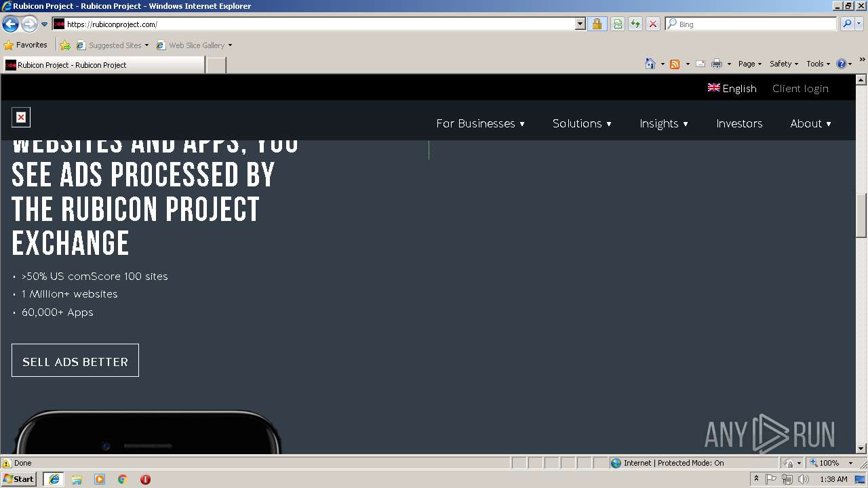The height and width of the screenshot is (488, 868).
Task: Open the Investors page link
Action: click(x=739, y=123)
